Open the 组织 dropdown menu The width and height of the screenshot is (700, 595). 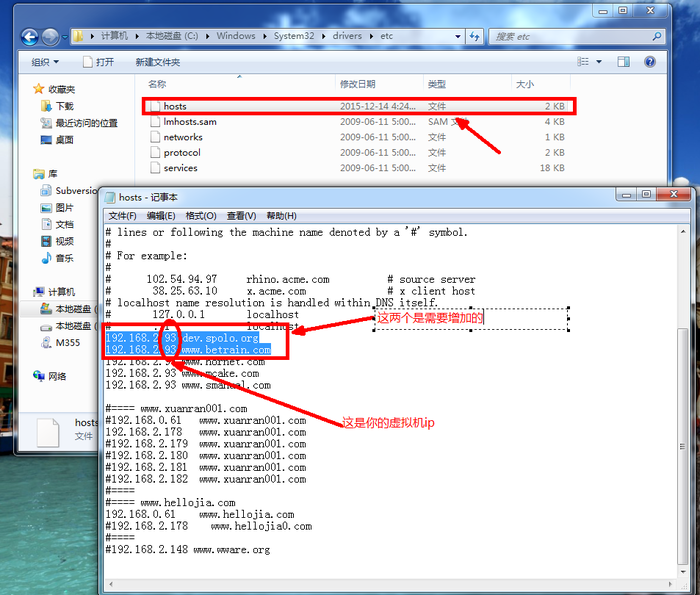click(45, 62)
